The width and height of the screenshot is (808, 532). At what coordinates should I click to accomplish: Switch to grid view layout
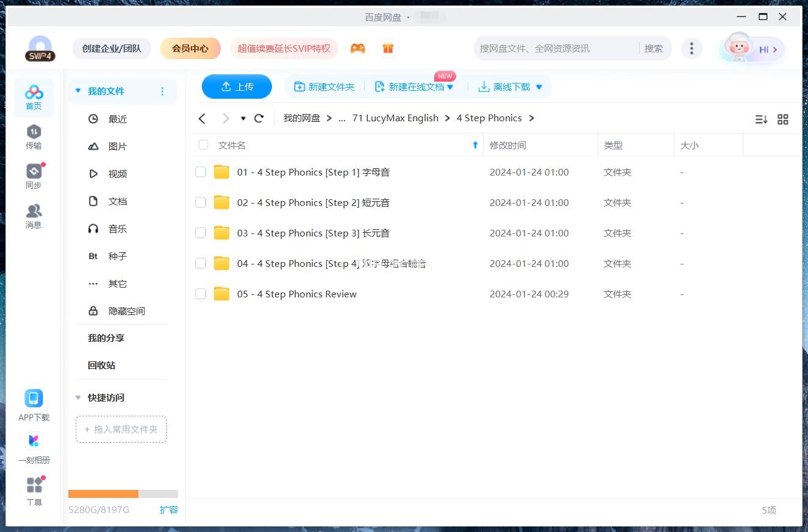[783, 119]
